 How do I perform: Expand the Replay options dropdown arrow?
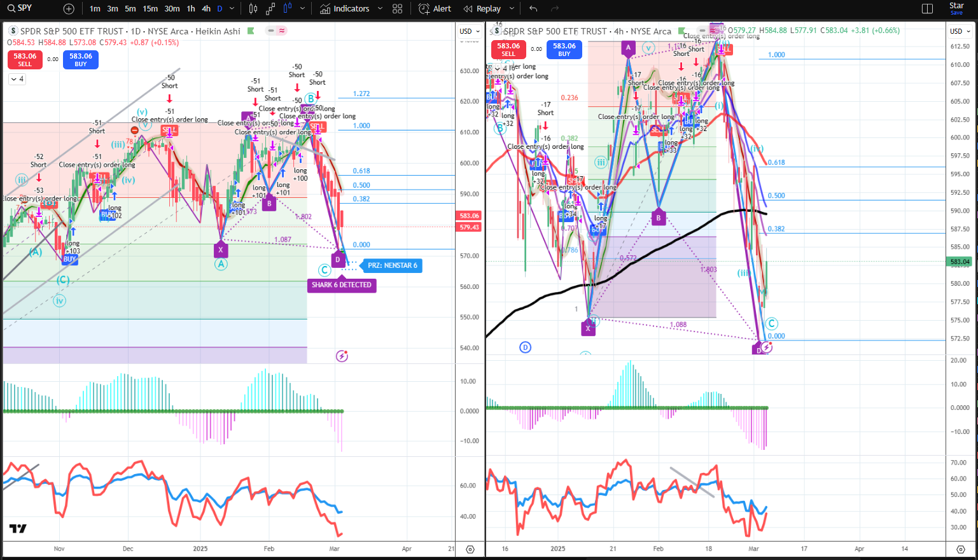512,9
